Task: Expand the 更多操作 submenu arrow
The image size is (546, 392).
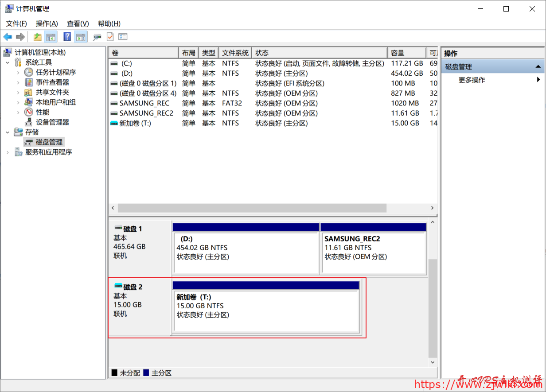Action: tap(539, 79)
